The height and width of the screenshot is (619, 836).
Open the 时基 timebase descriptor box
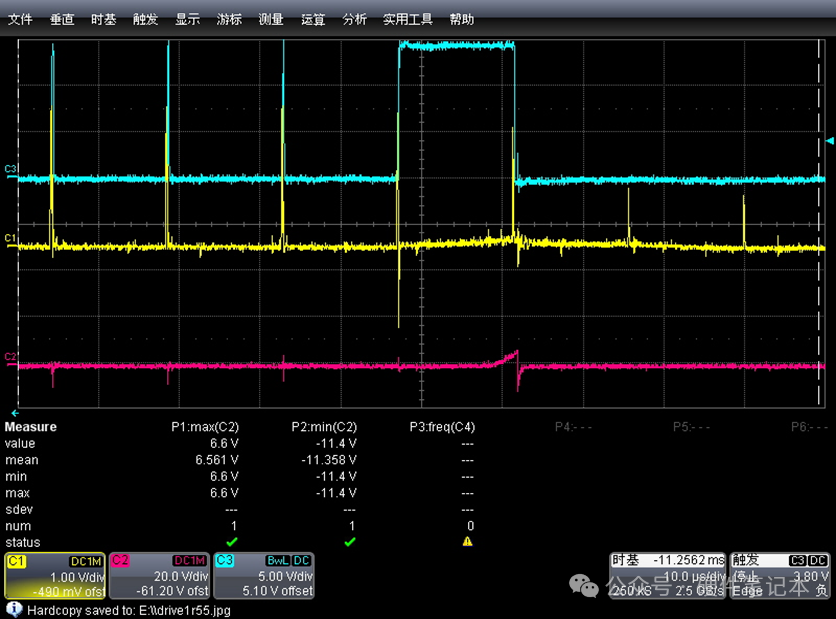coord(668,575)
